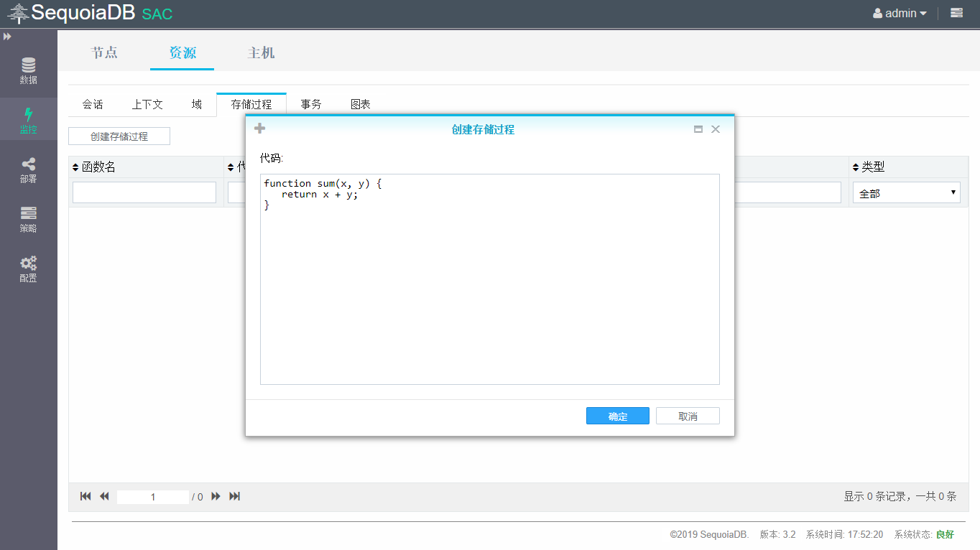Jump to the first page of records
This screenshot has height=550, width=980.
[x=85, y=496]
